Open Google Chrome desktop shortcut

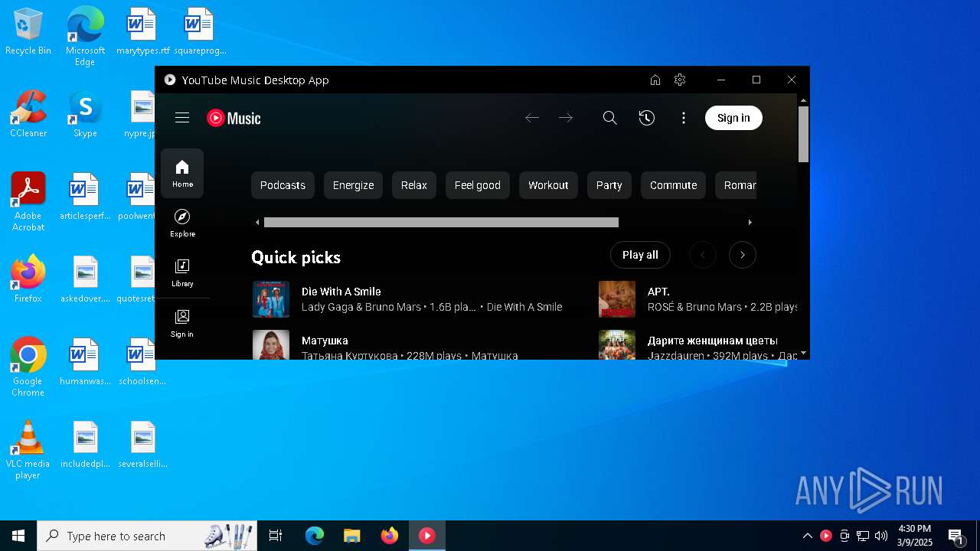(x=28, y=367)
